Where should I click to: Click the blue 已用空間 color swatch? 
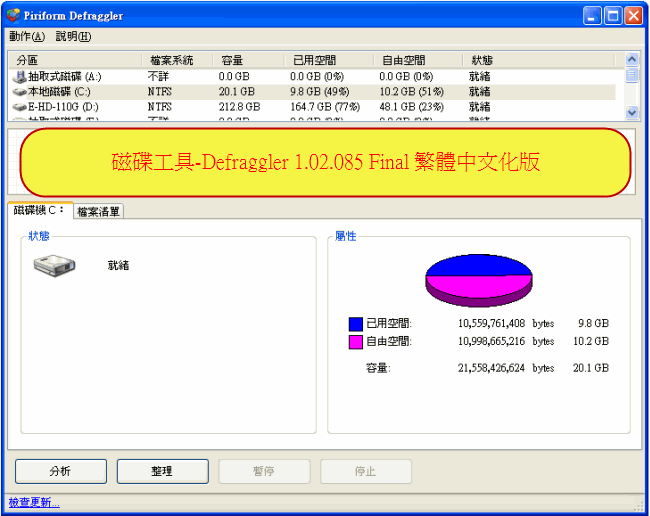point(355,324)
